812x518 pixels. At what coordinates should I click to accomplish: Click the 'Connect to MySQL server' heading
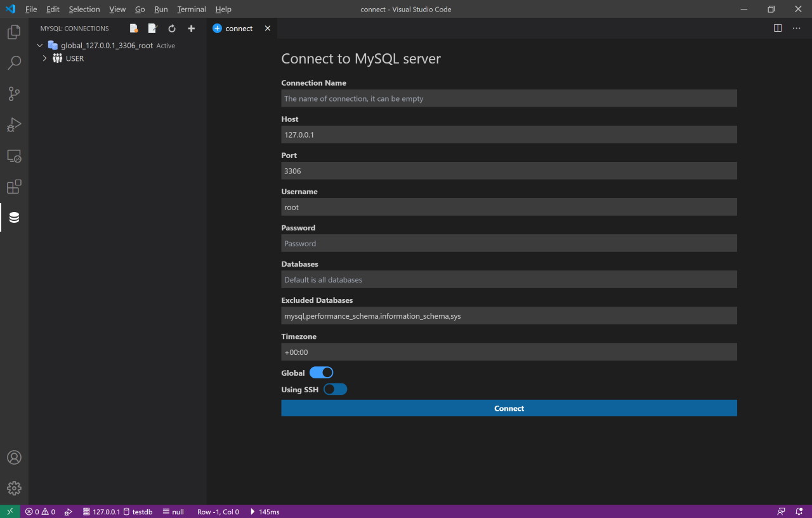[x=361, y=59]
